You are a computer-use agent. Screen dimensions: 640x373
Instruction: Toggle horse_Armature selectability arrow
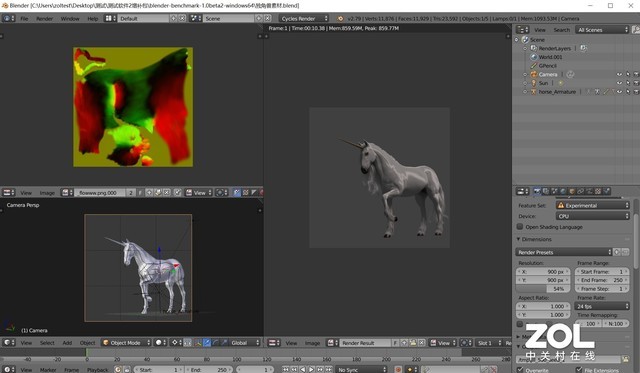pos(628,92)
